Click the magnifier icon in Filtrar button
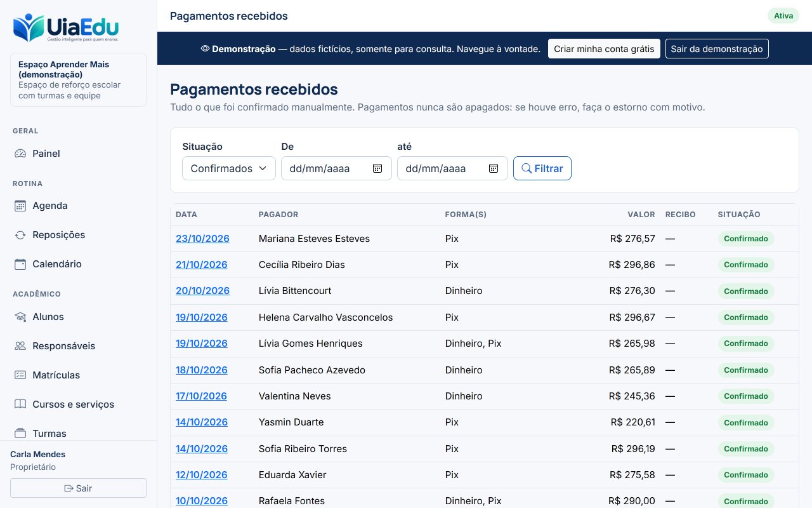 pos(527,168)
